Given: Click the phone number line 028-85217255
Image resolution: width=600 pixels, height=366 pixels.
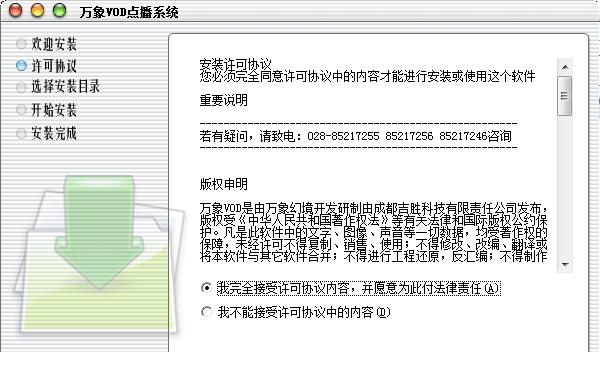Looking at the screenshot, I should pyautogui.click(x=355, y=136).
